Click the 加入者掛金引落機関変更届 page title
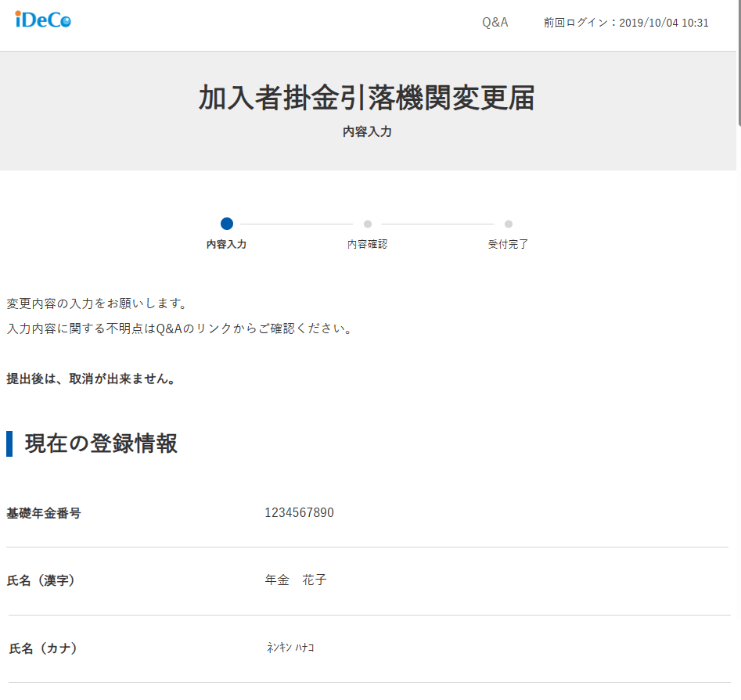This screenshot has width=741, height=700. tap(367, 99)
